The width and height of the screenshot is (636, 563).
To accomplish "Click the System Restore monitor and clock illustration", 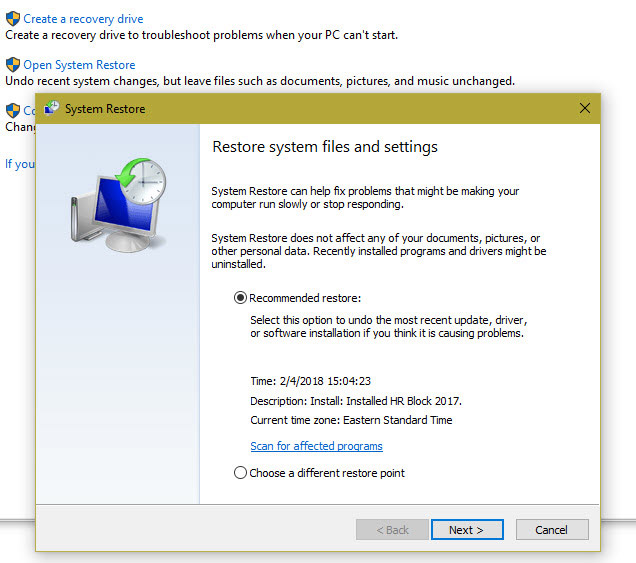I will (x=118, y=206).
